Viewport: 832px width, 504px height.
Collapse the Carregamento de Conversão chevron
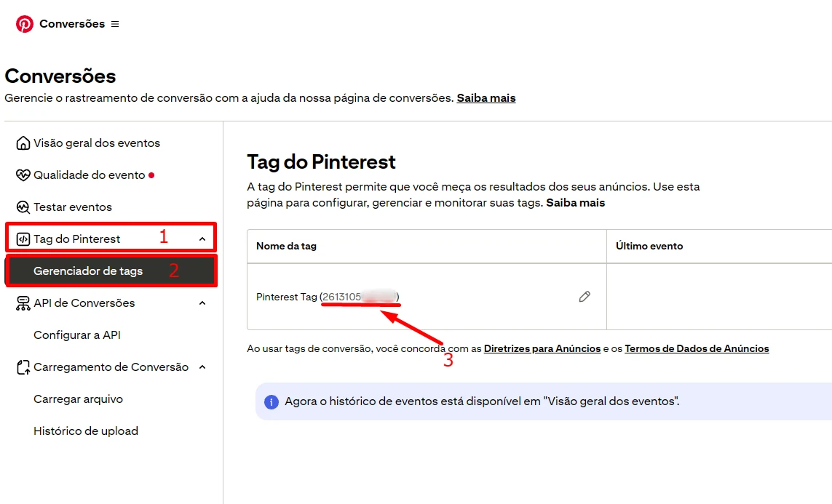point(202,367)
